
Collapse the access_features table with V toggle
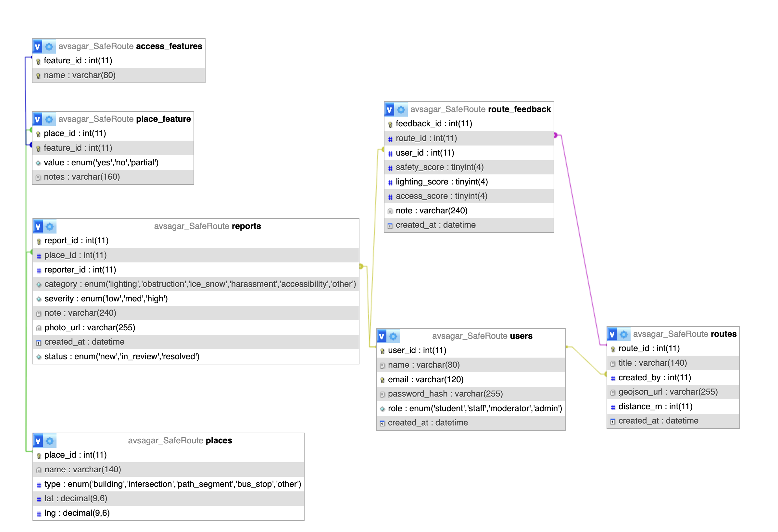(37, 46)
